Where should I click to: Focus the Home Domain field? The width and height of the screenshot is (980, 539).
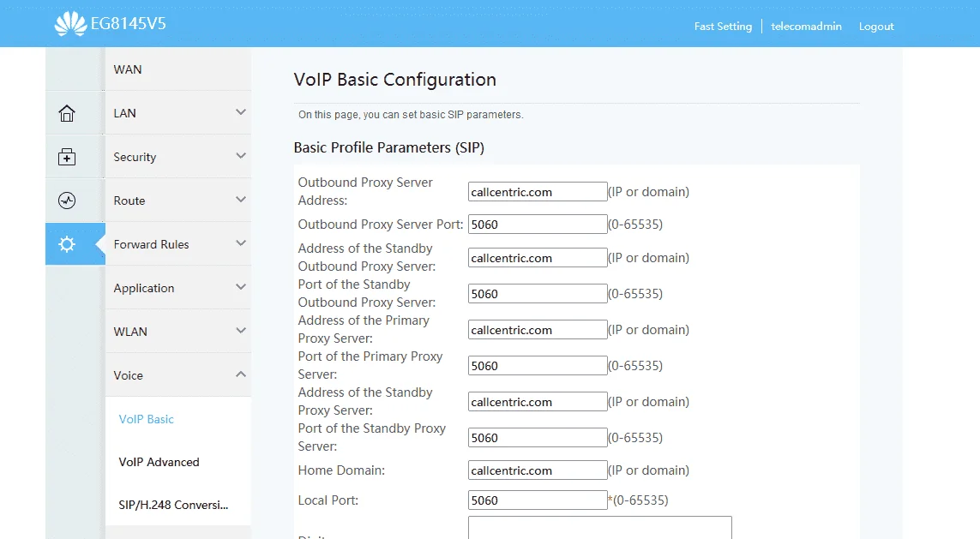[538, 470]
